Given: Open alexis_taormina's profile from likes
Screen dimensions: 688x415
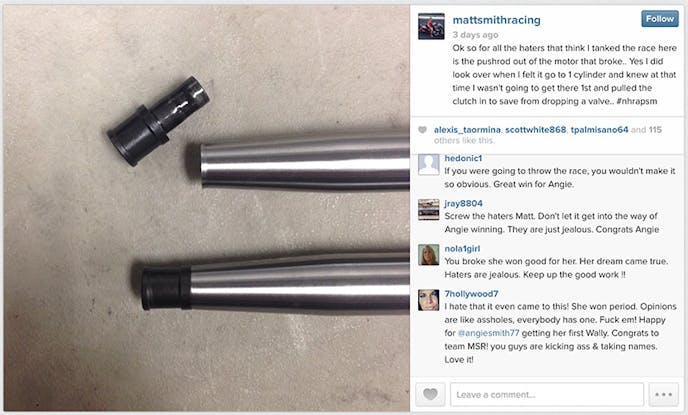Looking at the screenshot, I should click(x=467, y=129).
